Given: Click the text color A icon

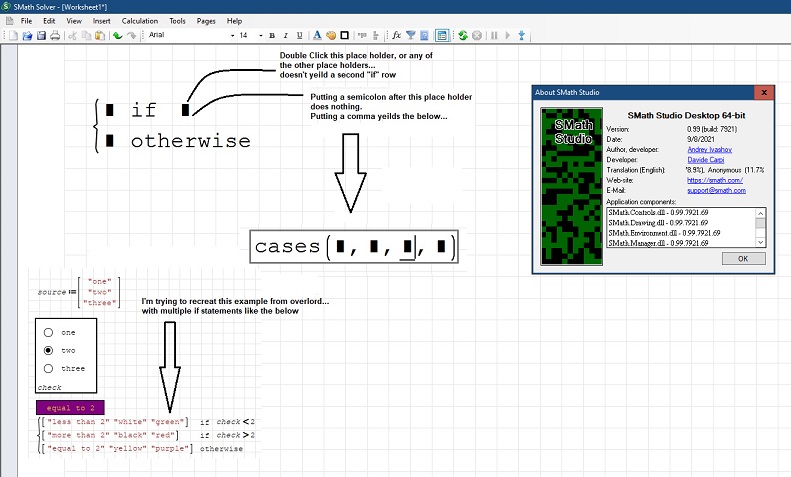Looking at the screenshot, I should [316, 36].
